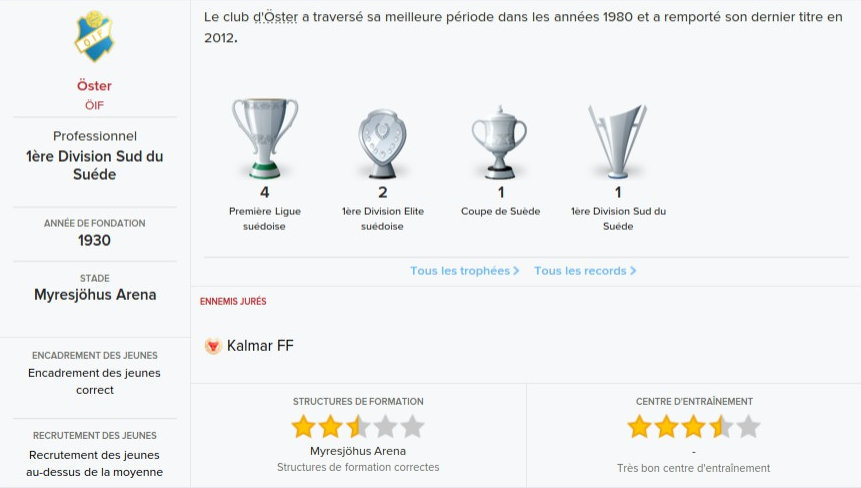Click the Myresjöhus Arena training facility label
Screen dimensions: 861x488
coord(358,451)
